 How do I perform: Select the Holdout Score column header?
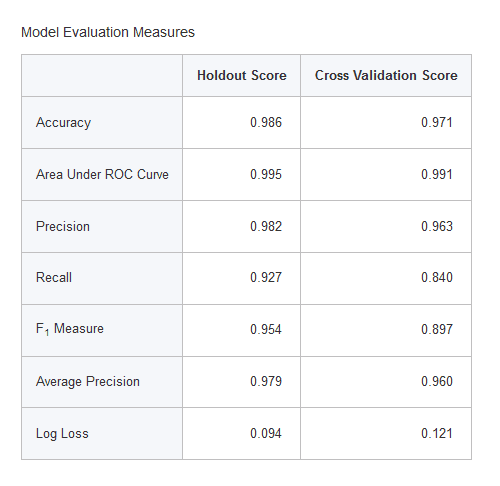click(x=242, y=75)
